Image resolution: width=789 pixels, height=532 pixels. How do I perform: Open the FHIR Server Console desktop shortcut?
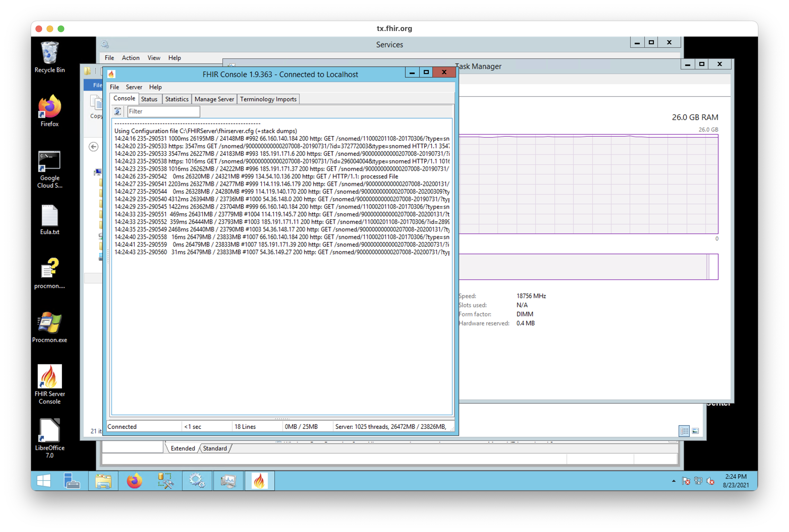click(50, 384)
